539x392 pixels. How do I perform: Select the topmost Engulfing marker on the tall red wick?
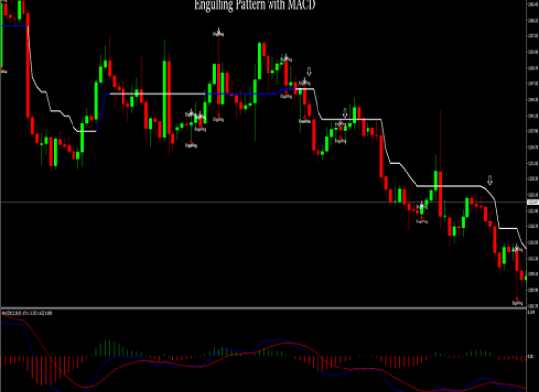click(x=218, y=33)
